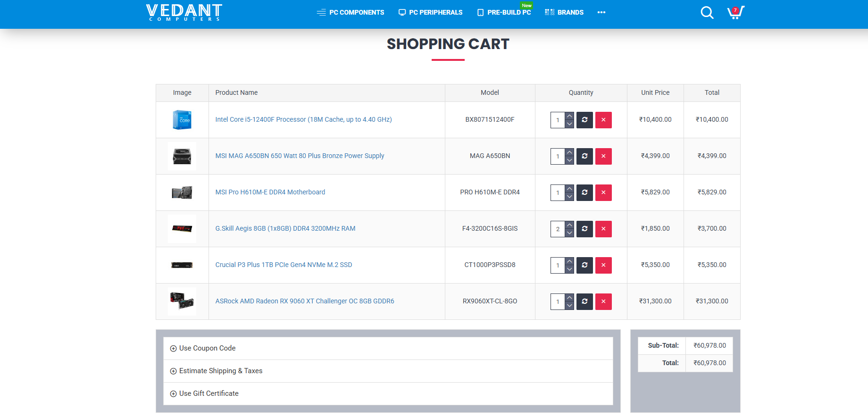Decrease quantity of ASRock Radeon RX 9060 XT
868x418 pixels.
coord(569,306)
